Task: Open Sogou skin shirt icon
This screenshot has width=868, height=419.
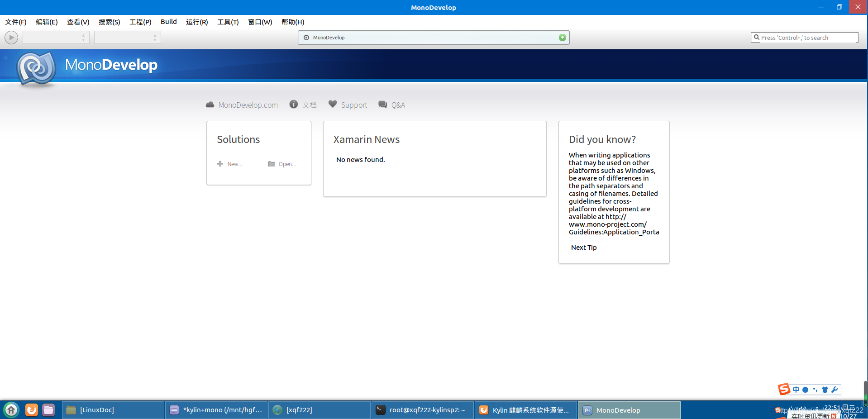Action: pyautogui.click(x=825, y=390)
